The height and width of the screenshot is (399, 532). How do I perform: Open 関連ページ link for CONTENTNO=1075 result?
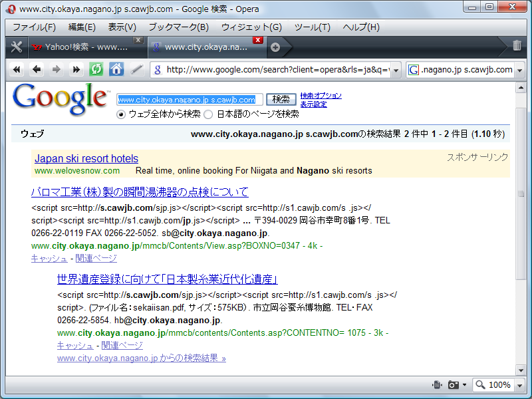pyautogui.click(x=122, y=346)
